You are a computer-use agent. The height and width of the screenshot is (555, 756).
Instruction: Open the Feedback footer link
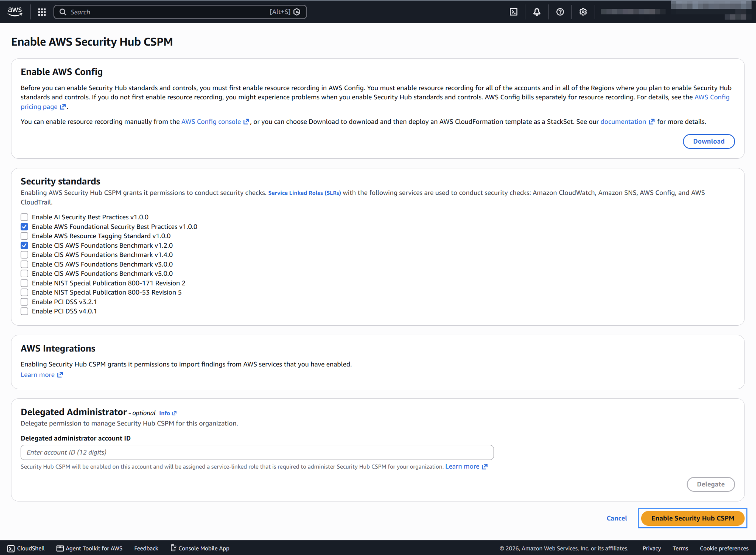tap(146, 548)
